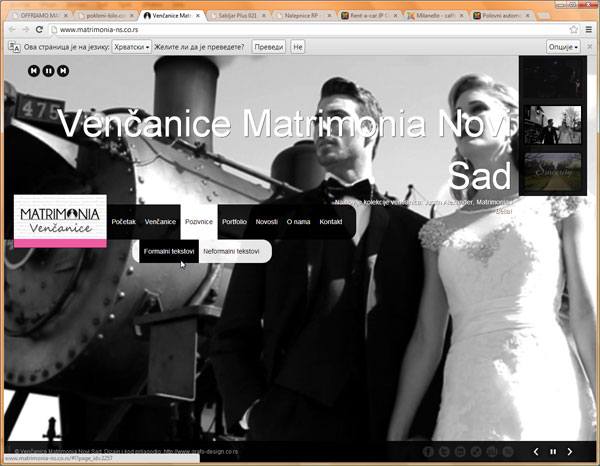The image size is (600, 466).
Task: Switch to the Polovni automobili tab
Action: click(502, 16)
